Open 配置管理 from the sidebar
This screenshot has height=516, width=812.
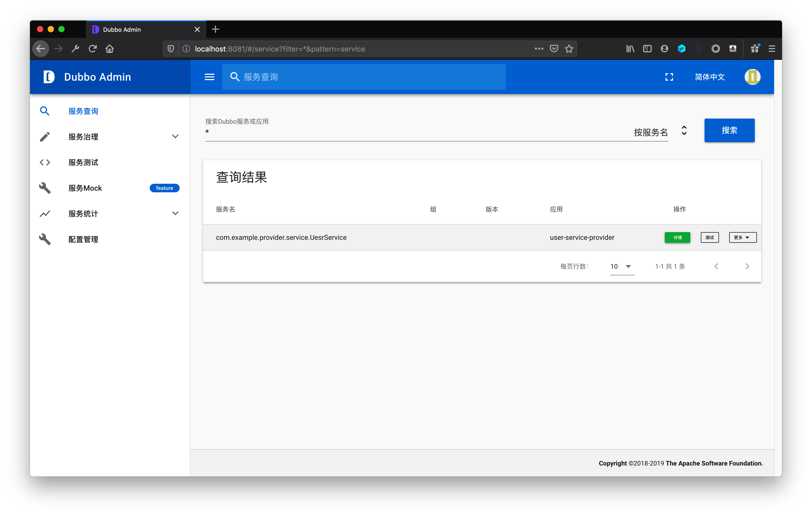click(x=83, y=239)
